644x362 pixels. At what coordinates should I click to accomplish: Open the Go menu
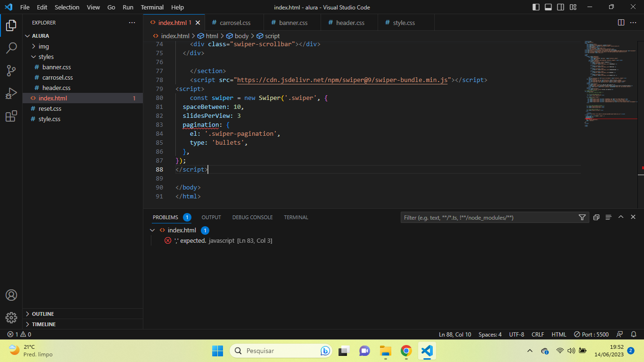tap(111, 7)
